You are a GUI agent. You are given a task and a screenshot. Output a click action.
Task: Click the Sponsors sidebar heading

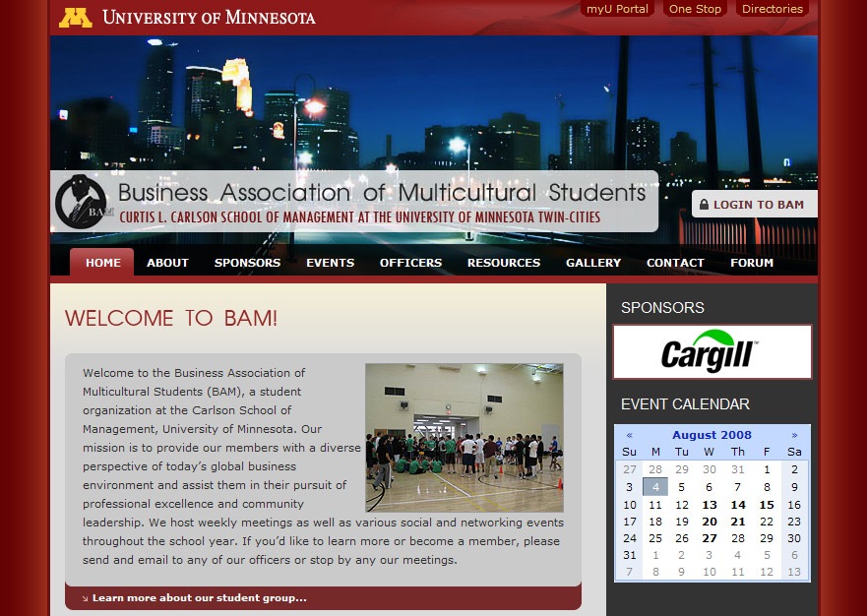[x=662, y=307]
